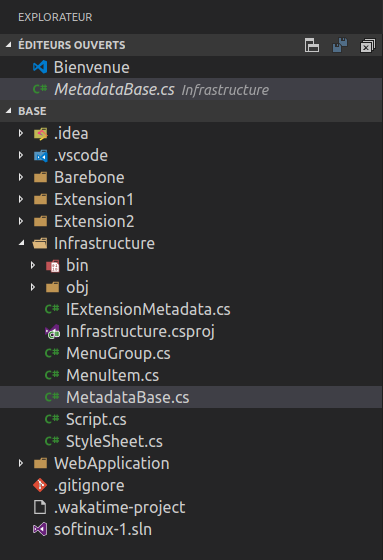Click the .idea folder icon
Image resolution: width=383 pixels, height=560 pixels.
tap(40, 134)
